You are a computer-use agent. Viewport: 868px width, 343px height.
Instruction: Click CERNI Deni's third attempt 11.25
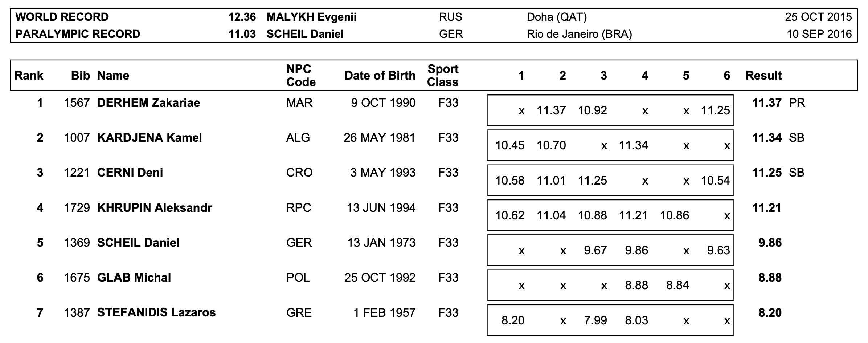tap(592, 181)
